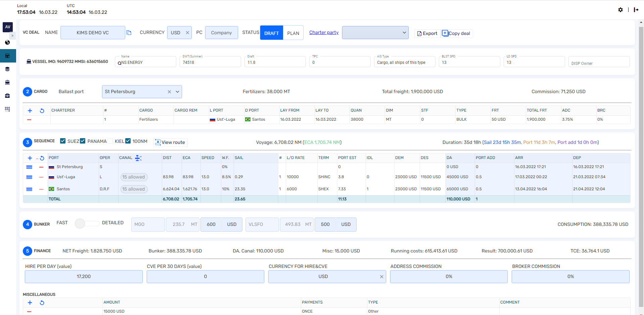Click the Hire per day input field

tap(84, 276)
